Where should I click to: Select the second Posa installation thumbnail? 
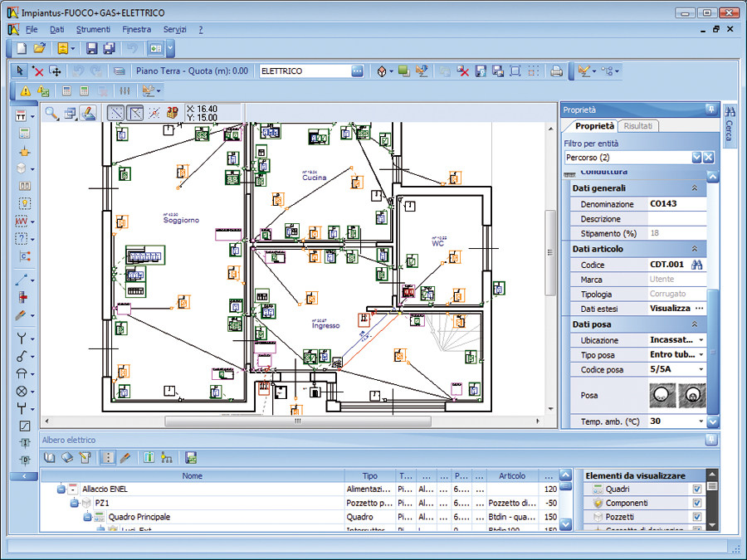691,395
